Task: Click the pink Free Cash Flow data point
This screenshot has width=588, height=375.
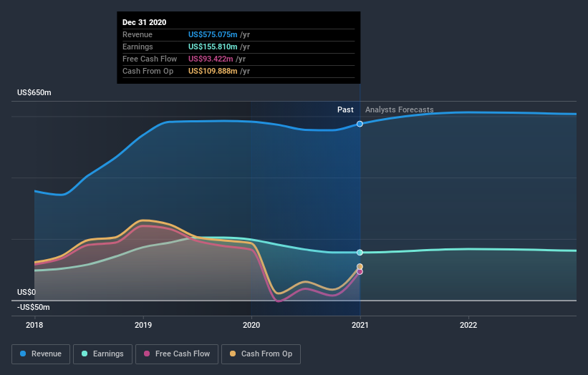Action: [360, 272]
